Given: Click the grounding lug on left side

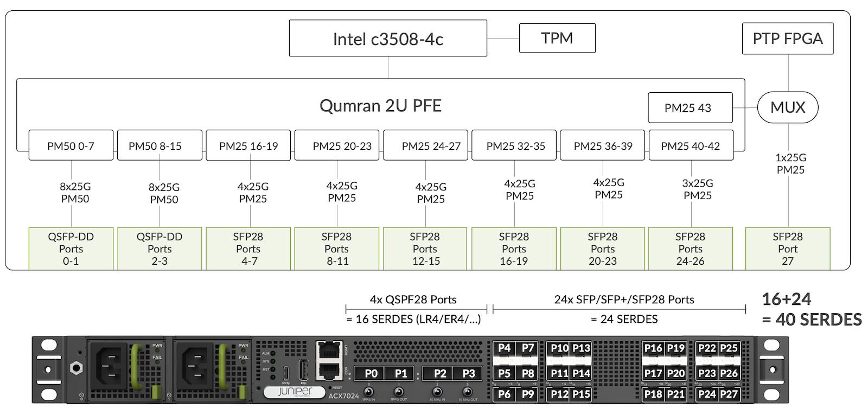Looking at the screenshot, I should click(x=76, y=368).
